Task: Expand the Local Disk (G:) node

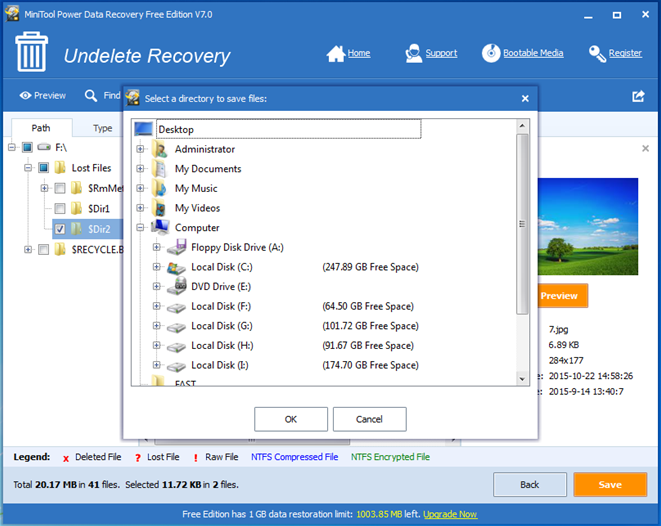Action: pyautogui.click(x=156, y=326)
